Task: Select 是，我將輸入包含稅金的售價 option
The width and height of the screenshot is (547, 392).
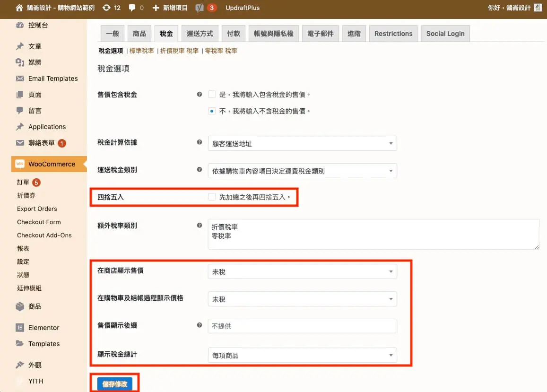Action: click(211, 94)
